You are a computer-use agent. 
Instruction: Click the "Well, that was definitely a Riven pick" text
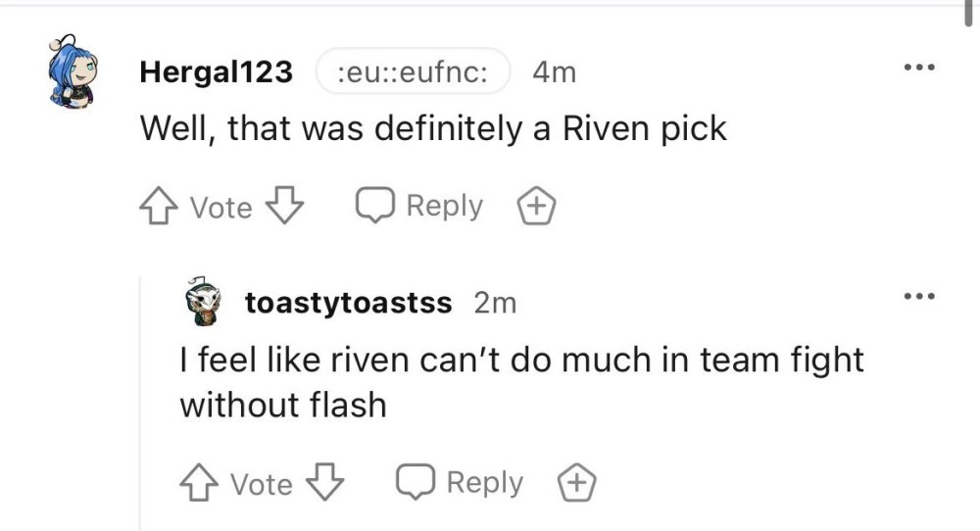[x=433, y=128]
